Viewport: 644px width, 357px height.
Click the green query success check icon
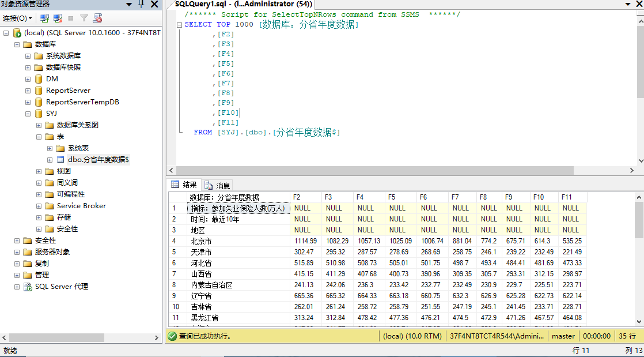pos(172,336)
